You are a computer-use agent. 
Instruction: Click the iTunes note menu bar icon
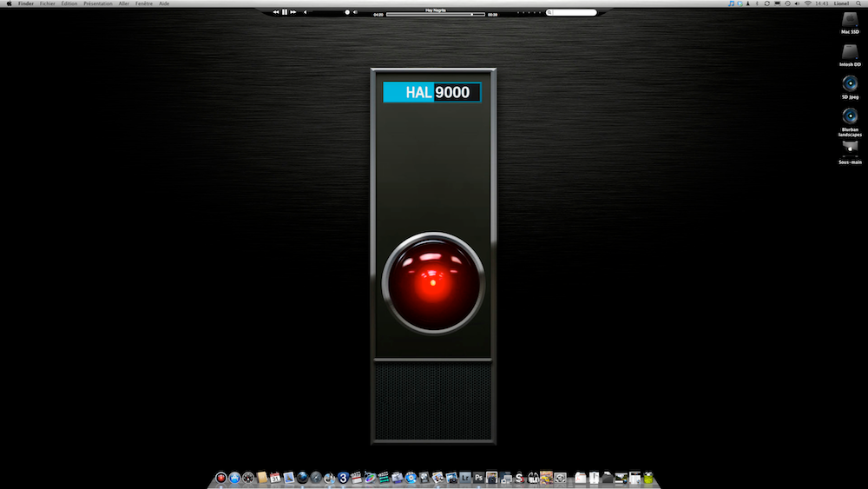[731, 3]
